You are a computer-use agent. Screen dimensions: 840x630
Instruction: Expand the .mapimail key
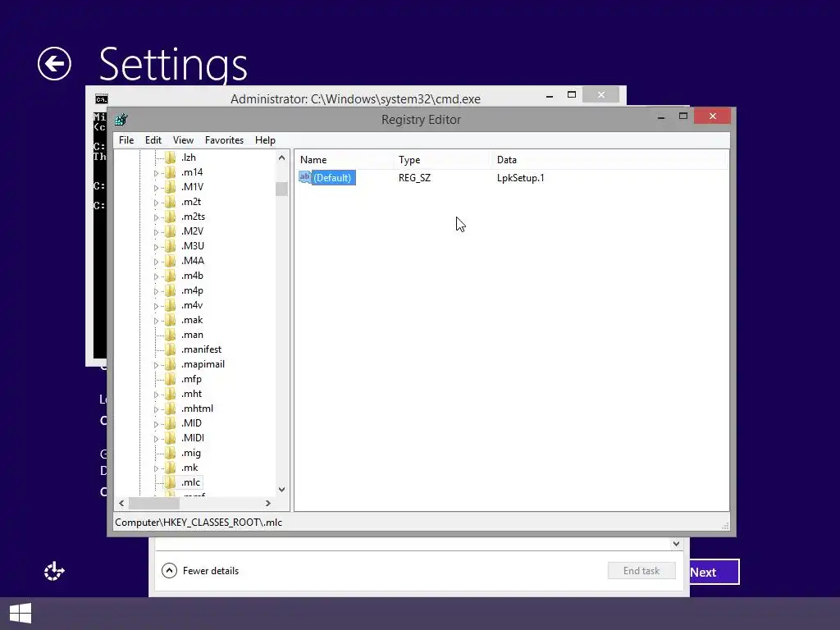pyautogui.click(x=156, y=365)
